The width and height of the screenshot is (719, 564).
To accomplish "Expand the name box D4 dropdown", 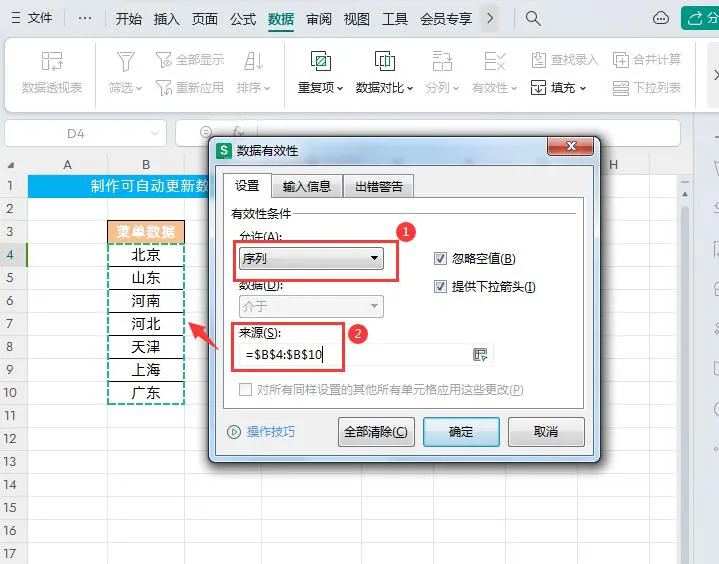I will point(155,133).
